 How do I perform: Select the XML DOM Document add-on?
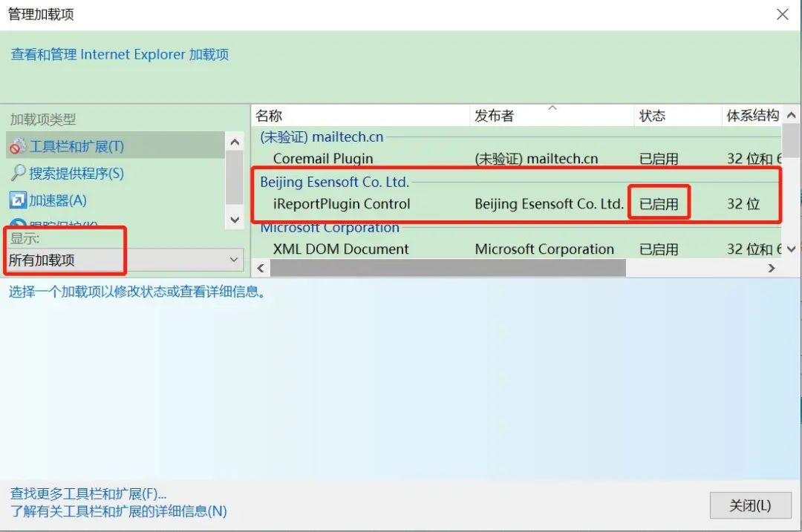pyautogui.click(x=341, y=249)
